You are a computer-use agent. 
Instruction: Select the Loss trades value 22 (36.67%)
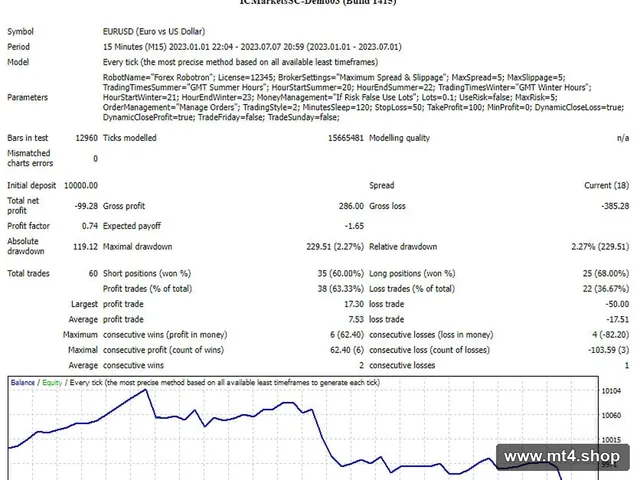click(x=606, y=289)
